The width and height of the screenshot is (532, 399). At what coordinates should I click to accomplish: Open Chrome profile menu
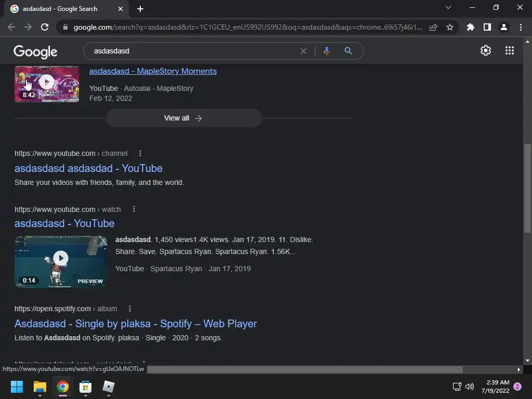point(504,27)
